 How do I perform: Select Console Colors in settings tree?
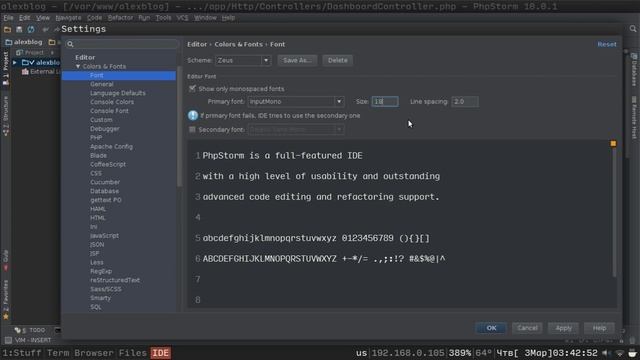[x=112, y=102]
